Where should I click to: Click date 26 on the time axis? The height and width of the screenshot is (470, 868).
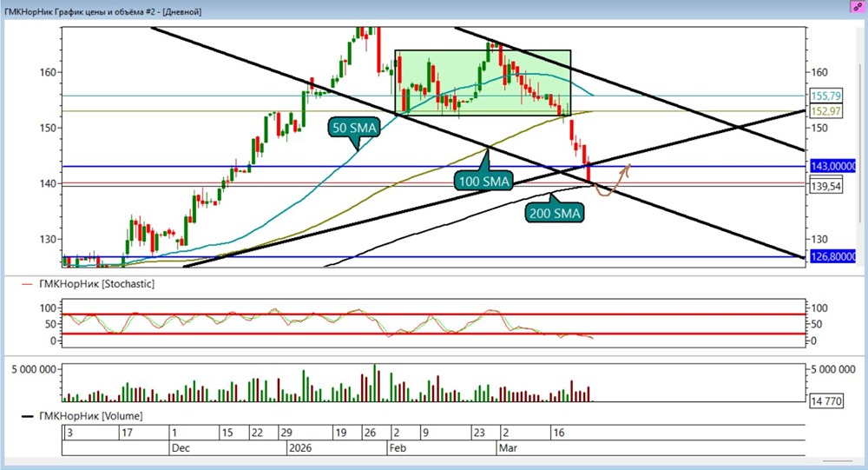[370, 433]
